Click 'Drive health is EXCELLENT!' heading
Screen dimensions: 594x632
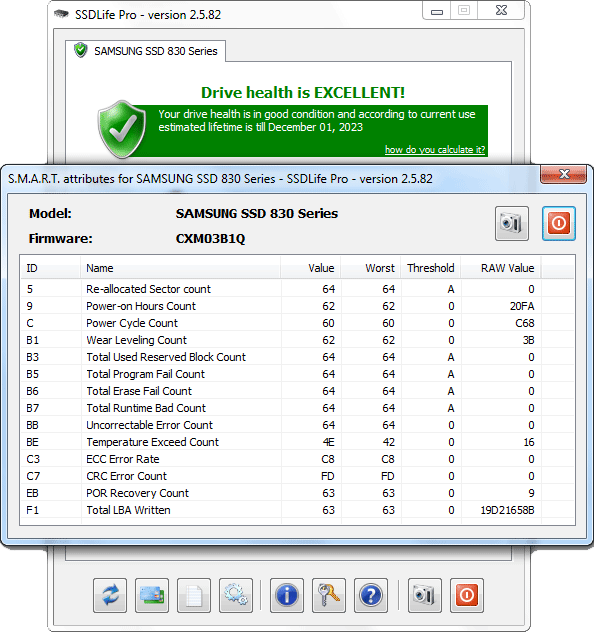coord(303,92)
